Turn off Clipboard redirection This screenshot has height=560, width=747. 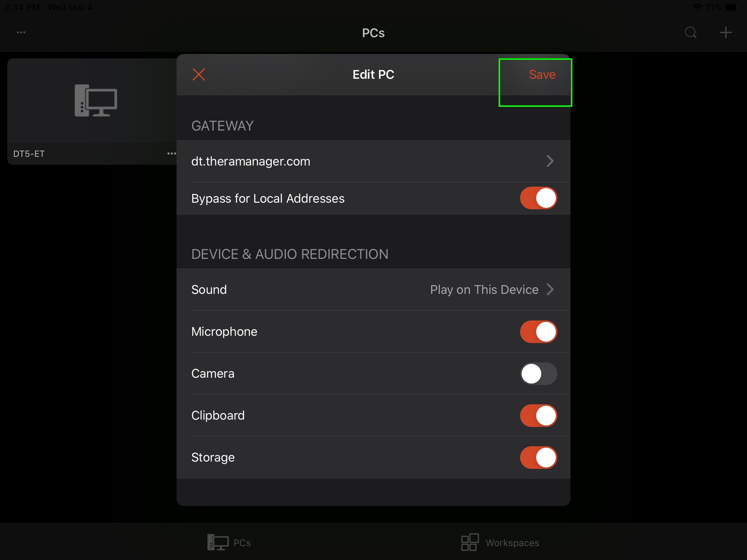(x=538, y=415)
